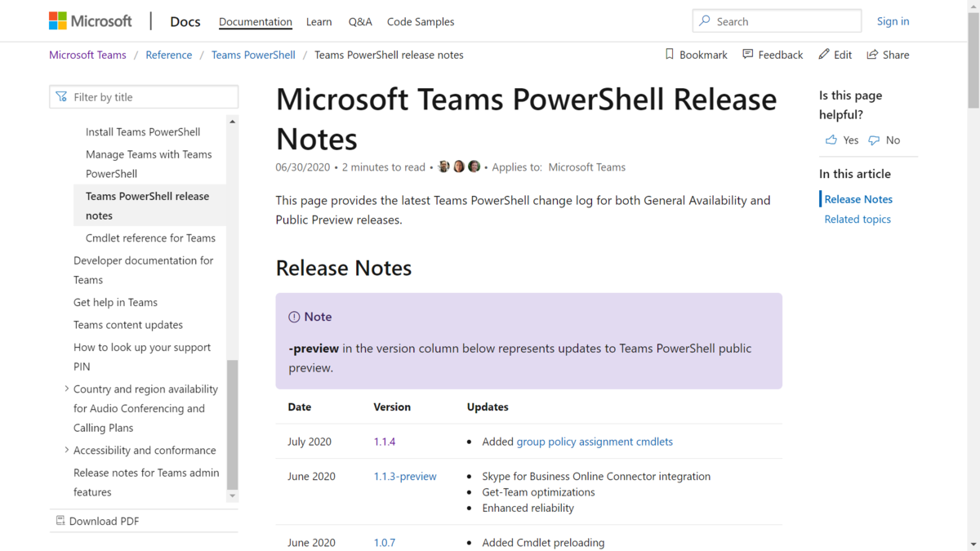The image size is (980, 551).
Task: Click the thumbs-up Yes icon
Action: coord(831,140)
